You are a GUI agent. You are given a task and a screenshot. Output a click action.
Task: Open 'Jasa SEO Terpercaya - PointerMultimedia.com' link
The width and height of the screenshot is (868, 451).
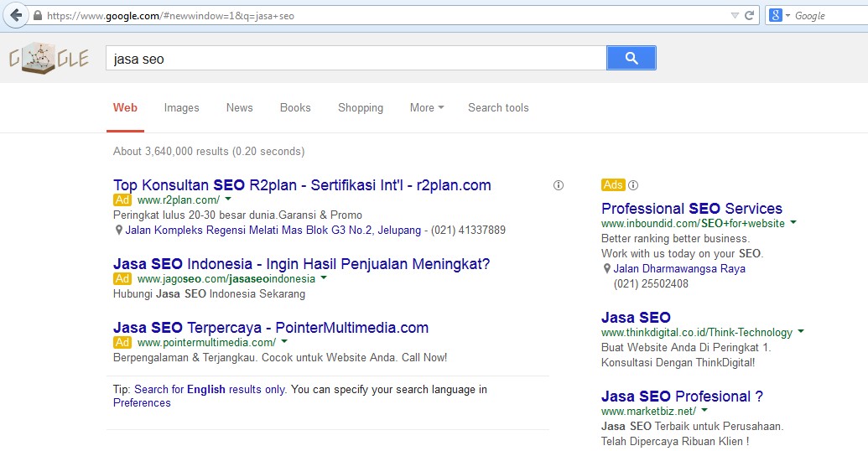coord(271,328)
